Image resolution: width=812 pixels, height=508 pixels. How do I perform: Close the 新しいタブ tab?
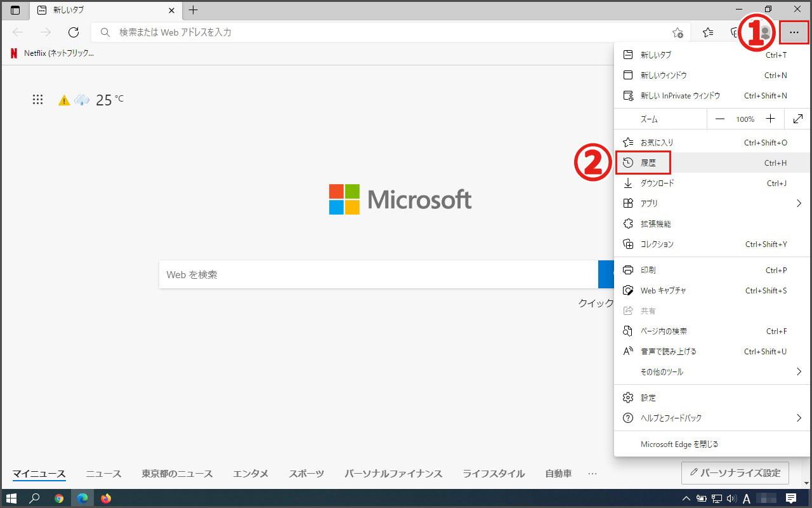171,10
